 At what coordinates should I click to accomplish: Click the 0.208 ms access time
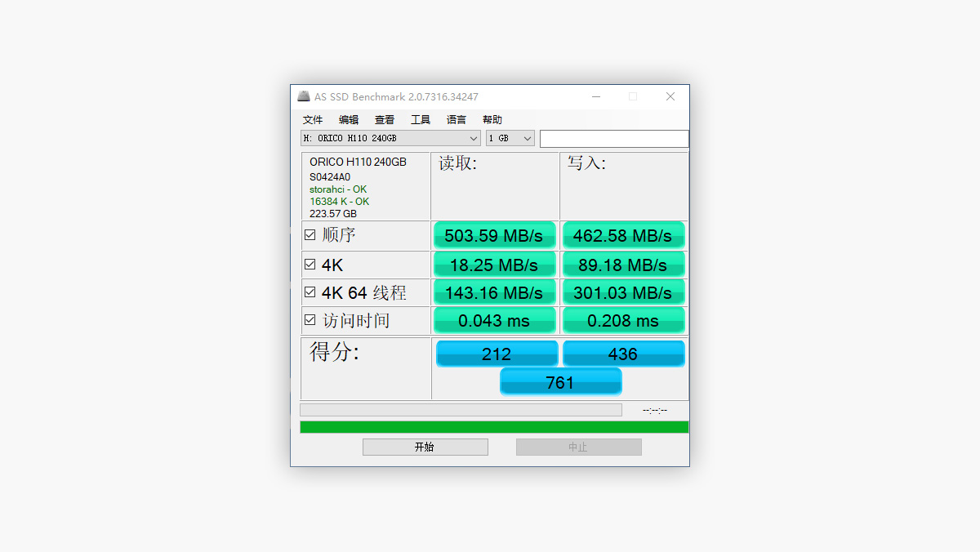pyautogui.click(x=623, y=321)
